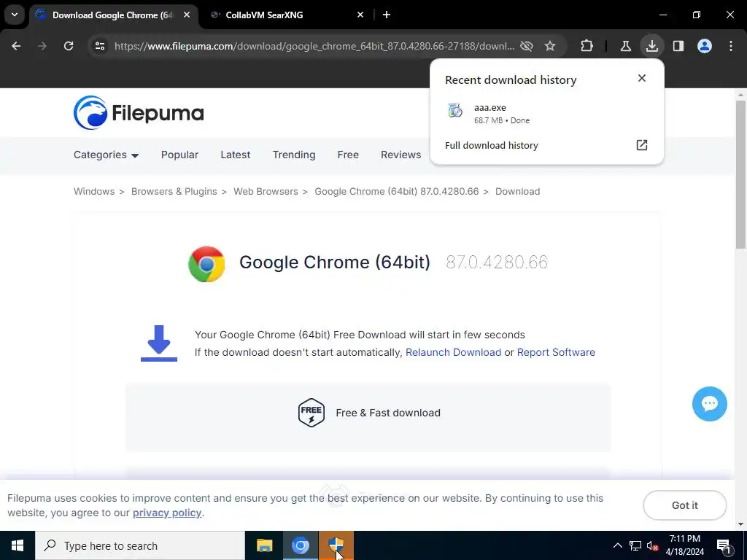Go back to the previous page

point(16,46)
